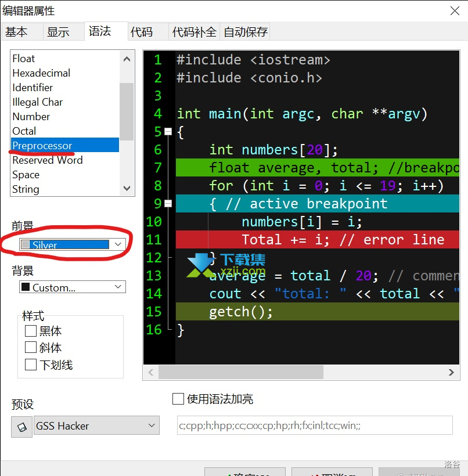Enable the 黑体 bold checkbox
468x476 pixels.
pos(31,331)
